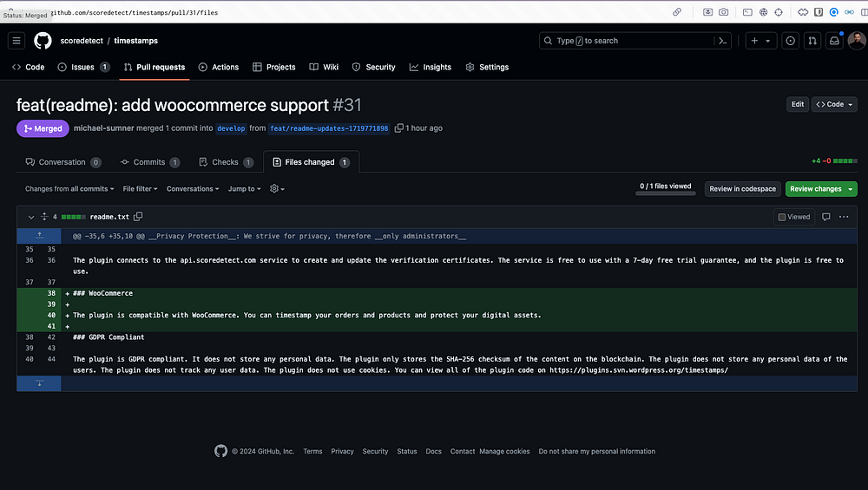Open Review changes dropdown
Screen dimensions: 868x490
(x=821, y=188)
